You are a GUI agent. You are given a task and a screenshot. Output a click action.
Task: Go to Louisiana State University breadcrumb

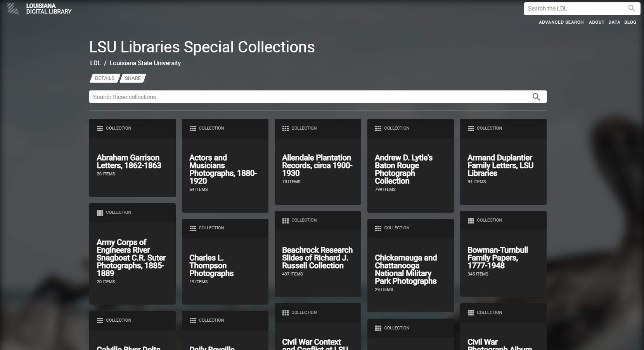tap(145, 63)
